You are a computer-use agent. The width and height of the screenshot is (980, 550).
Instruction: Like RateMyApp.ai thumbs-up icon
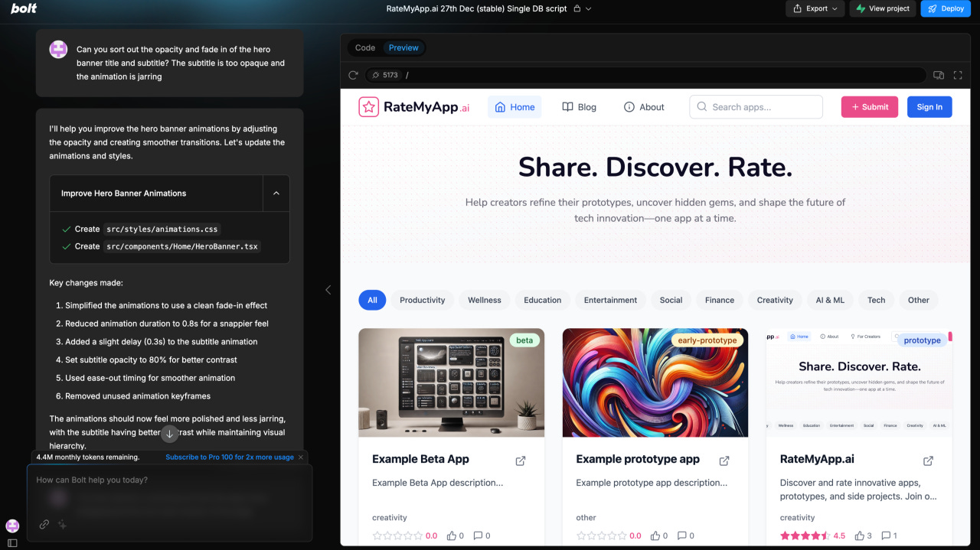(860, 535)
